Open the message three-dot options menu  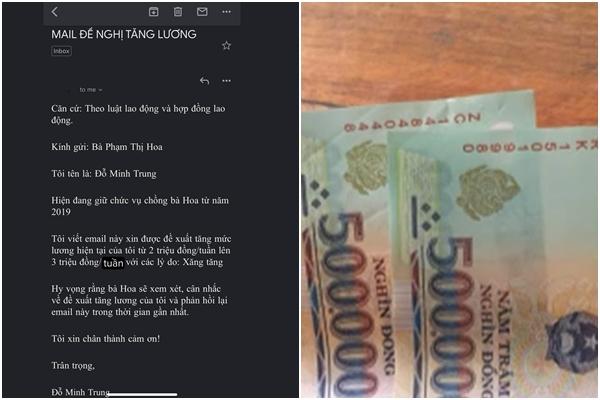(x=227, y=81)
